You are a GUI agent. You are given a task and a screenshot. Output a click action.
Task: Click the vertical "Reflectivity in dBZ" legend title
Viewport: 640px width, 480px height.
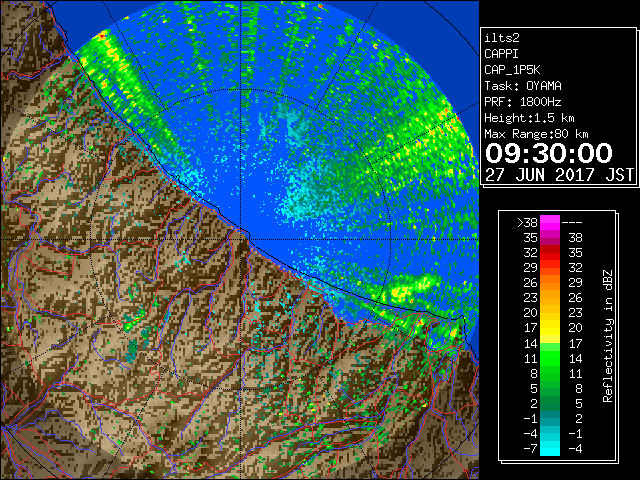608,336
